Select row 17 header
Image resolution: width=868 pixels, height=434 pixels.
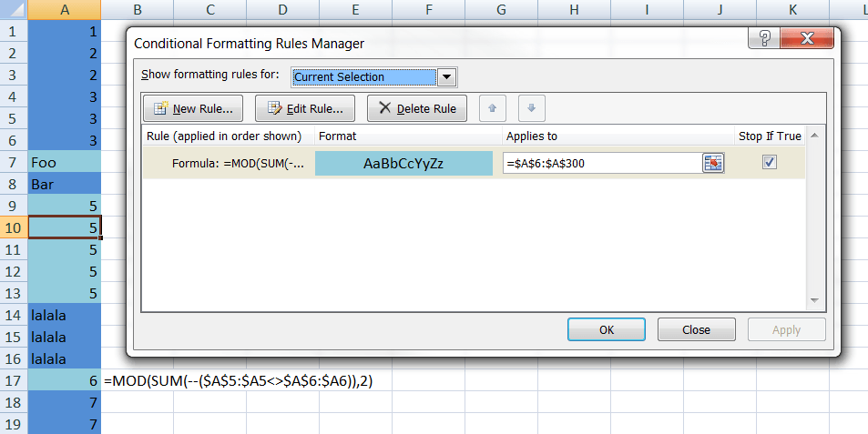click(14, 381)
